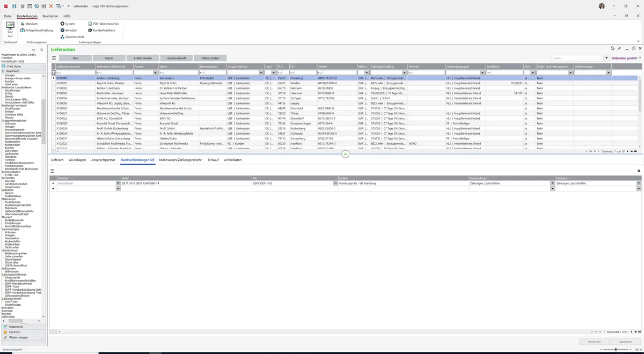This screenshot has width=644, height=354.
Task: Open the Standard dropdown in bank row
Action: pyautogui.click(x=639, y=183)
